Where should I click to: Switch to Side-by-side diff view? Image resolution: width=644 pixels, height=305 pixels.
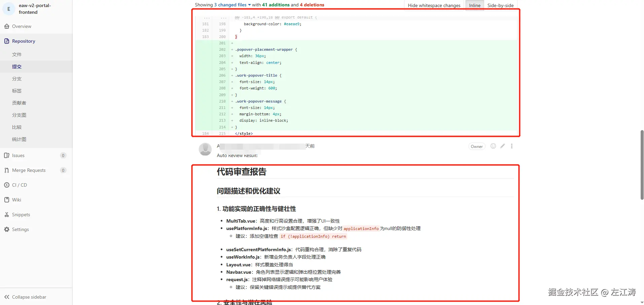pos(500,5)
